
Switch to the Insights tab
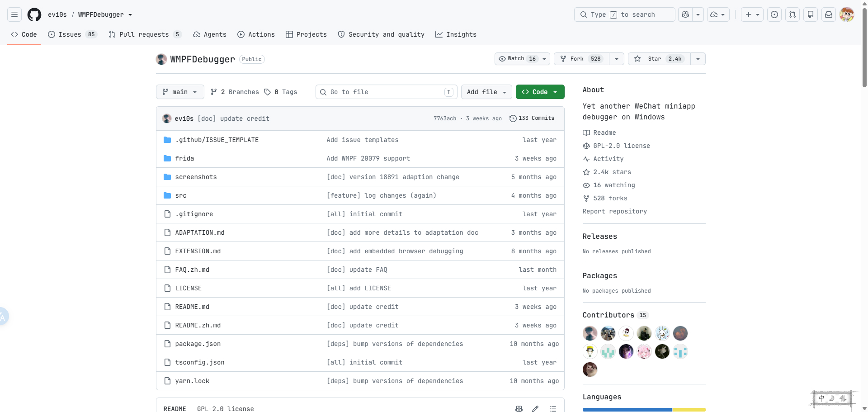[456, 34]
